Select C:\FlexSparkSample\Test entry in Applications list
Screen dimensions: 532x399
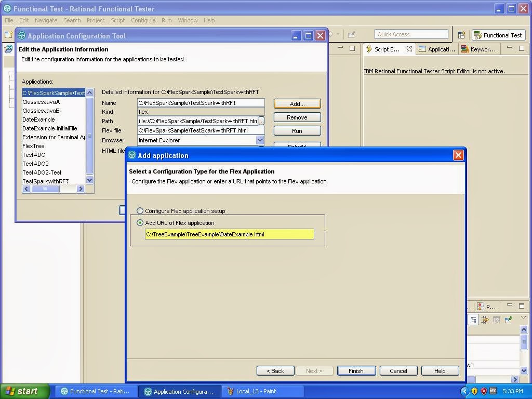coord(54,92)
